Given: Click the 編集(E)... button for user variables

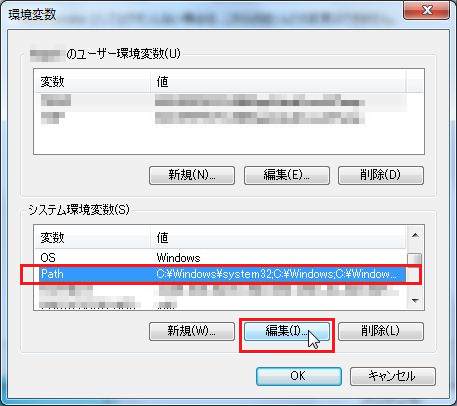Looking at the screenshot, I should point(287,175).
